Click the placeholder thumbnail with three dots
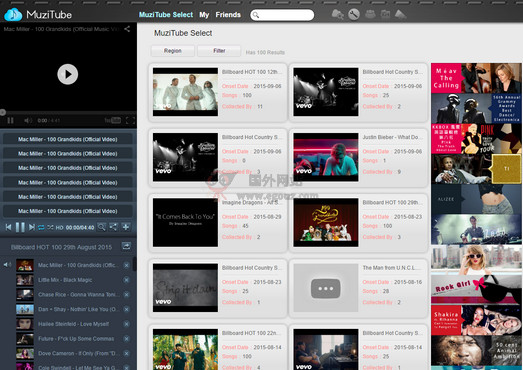This screenshot has height=370, width=523. click(x=326, y=288)
